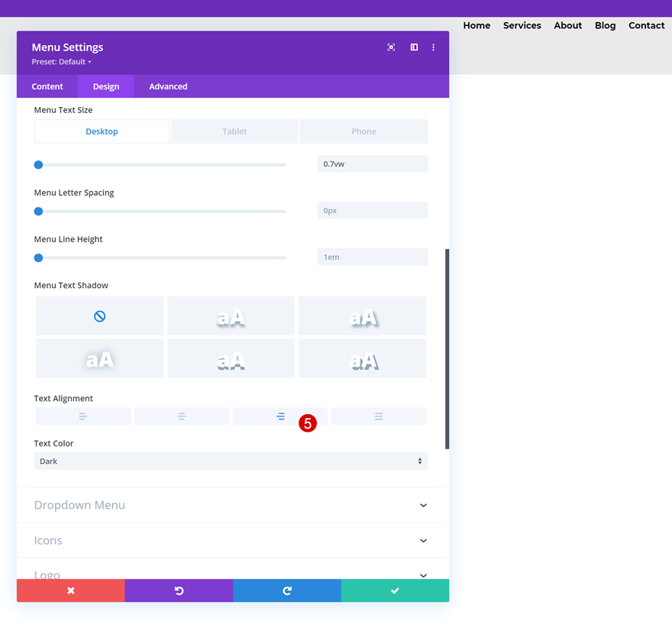Save settings with green checkmark button

point(395,591)
